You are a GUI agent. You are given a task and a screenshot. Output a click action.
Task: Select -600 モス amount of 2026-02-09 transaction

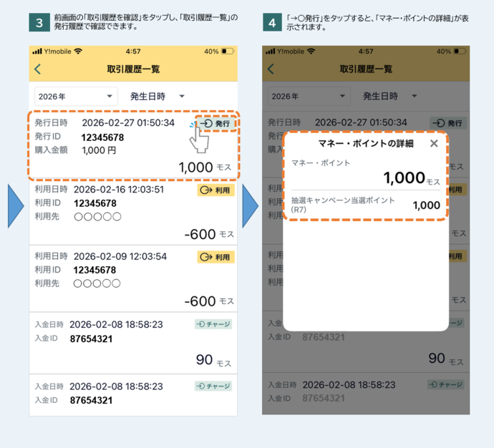pos(209,301)
